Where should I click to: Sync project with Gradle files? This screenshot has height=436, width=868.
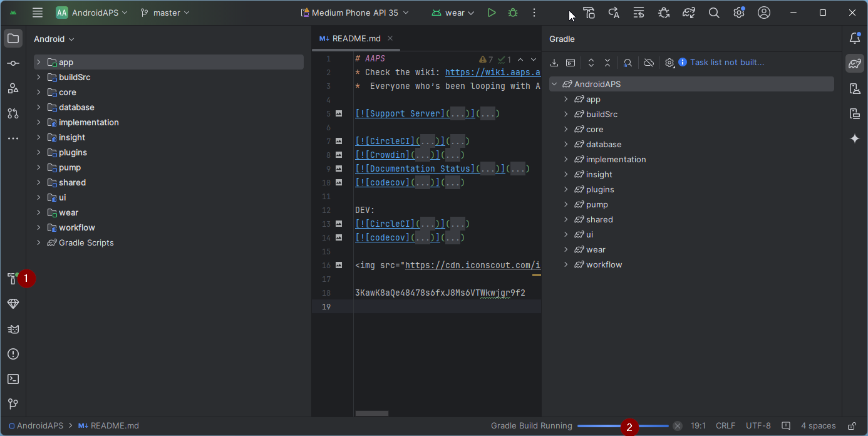coord(689,13)
